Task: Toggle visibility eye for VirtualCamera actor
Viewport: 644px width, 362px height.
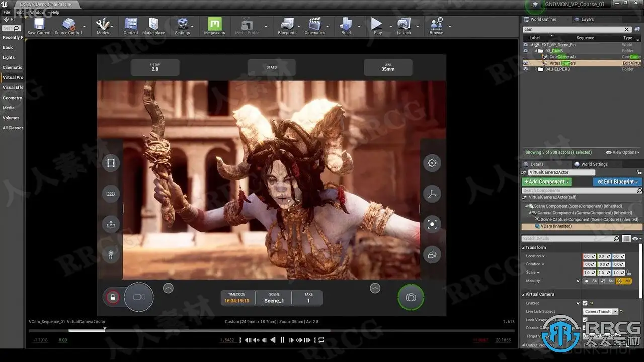Action: point(526,63)
